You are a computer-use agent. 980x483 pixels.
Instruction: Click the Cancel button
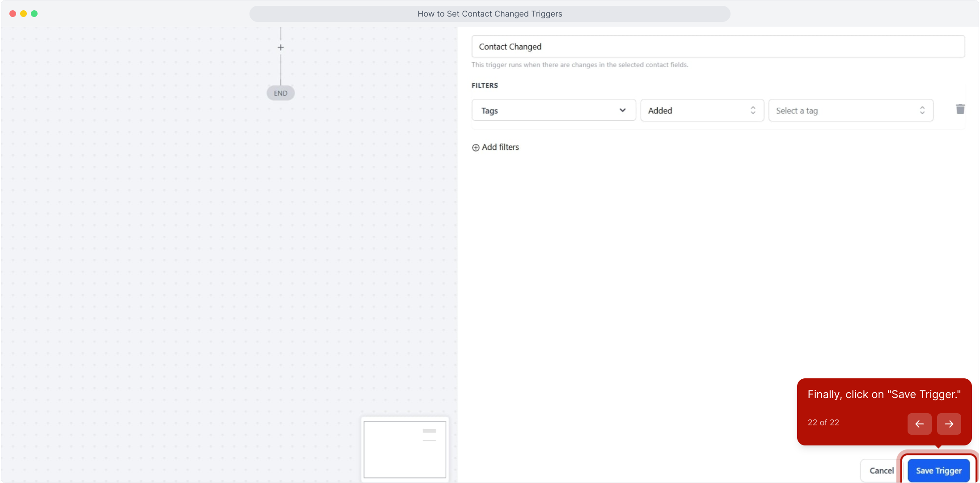click(881, 470)
